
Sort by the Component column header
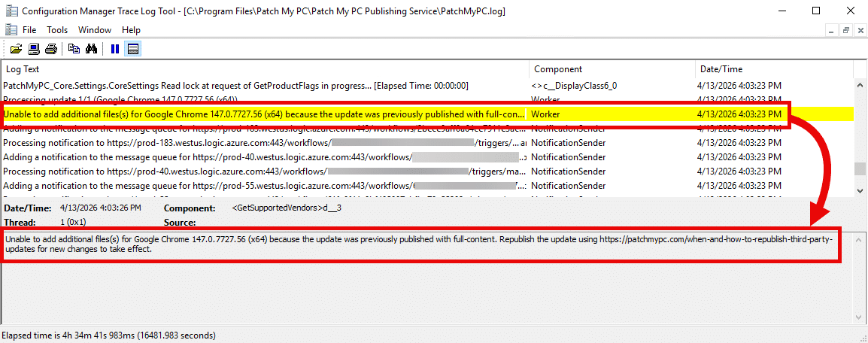point(612,68)
